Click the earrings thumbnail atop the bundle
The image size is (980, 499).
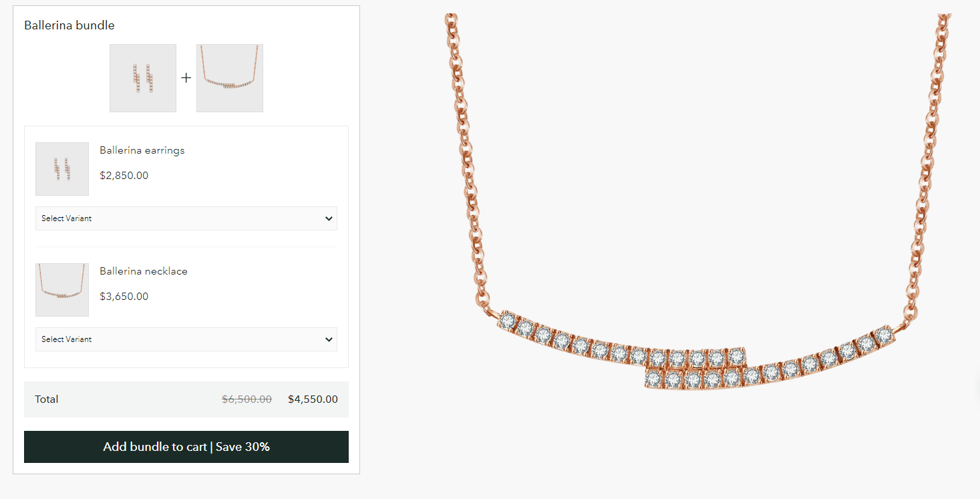point(143,78)
